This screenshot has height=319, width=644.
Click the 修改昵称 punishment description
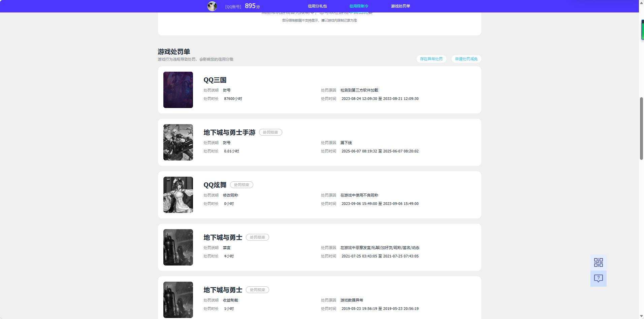230,195
